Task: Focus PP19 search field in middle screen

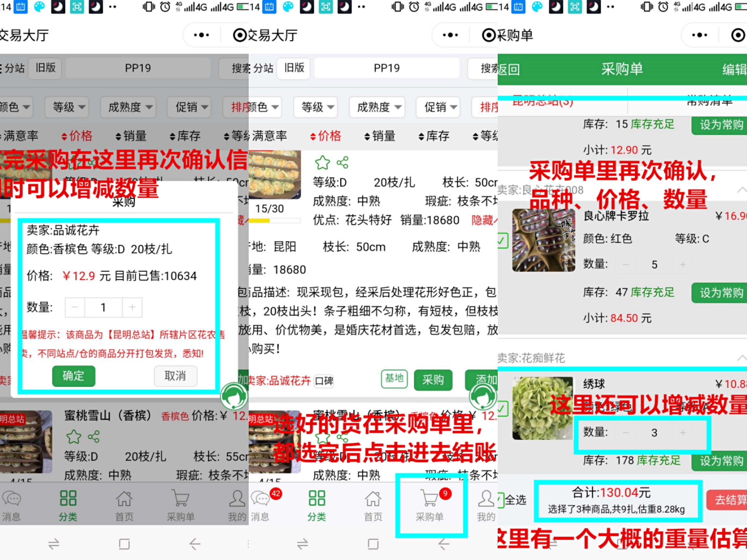Action: pos(386,68)
